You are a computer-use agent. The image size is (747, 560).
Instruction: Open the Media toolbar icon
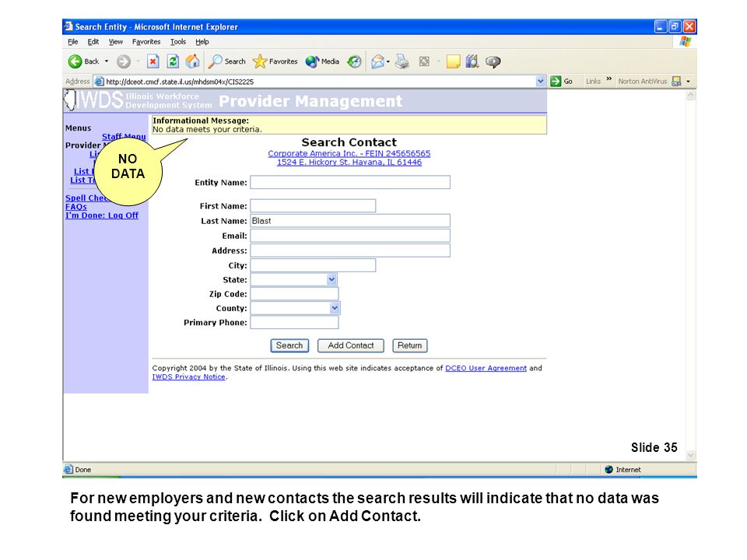coord(322,61)
